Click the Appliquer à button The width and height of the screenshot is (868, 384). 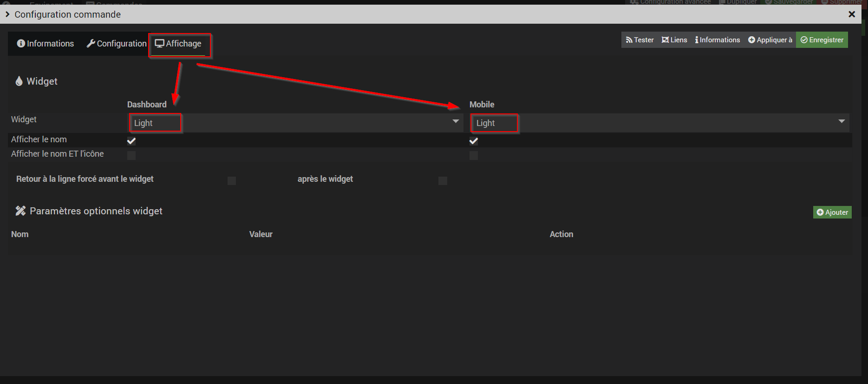pos(770,40)
